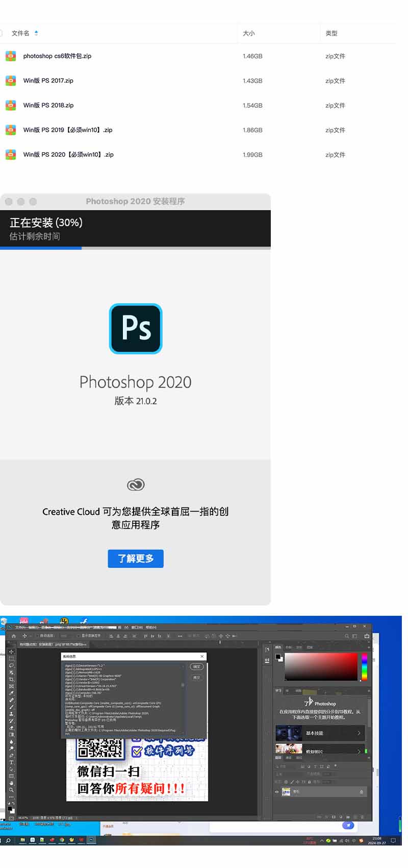408x868 pixels.
Task: Open Win版 PS 2018.zip file name
Action: pyautogui.click(x=48, y=105)
